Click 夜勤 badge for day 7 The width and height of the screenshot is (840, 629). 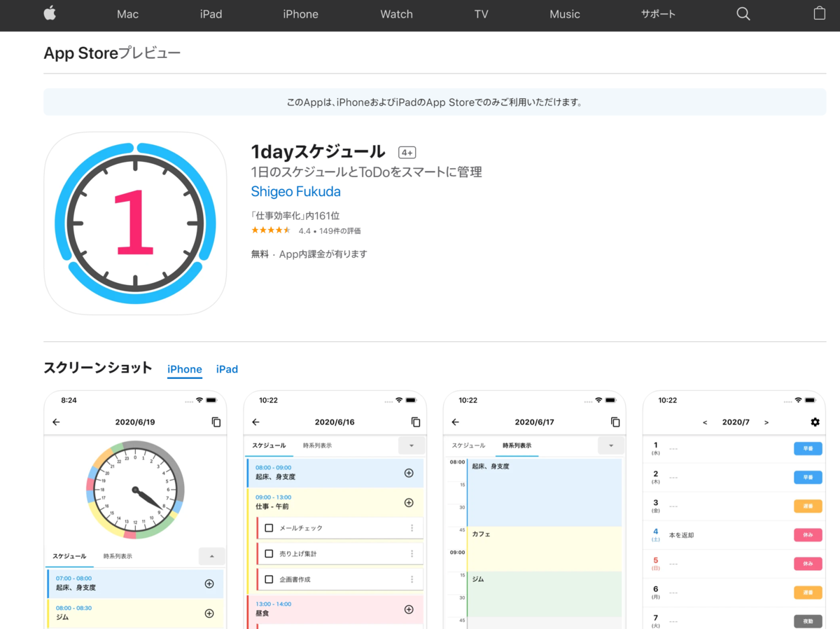(x=808, y=621)
